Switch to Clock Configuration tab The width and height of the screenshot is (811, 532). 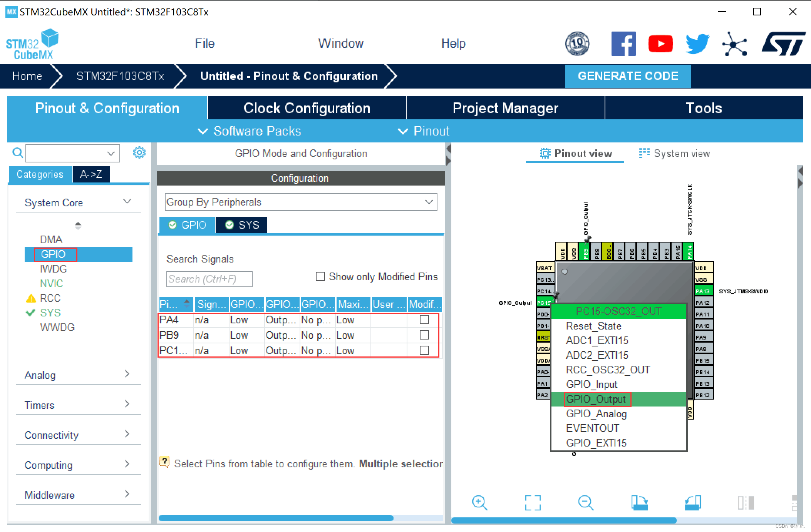[307, 108]
